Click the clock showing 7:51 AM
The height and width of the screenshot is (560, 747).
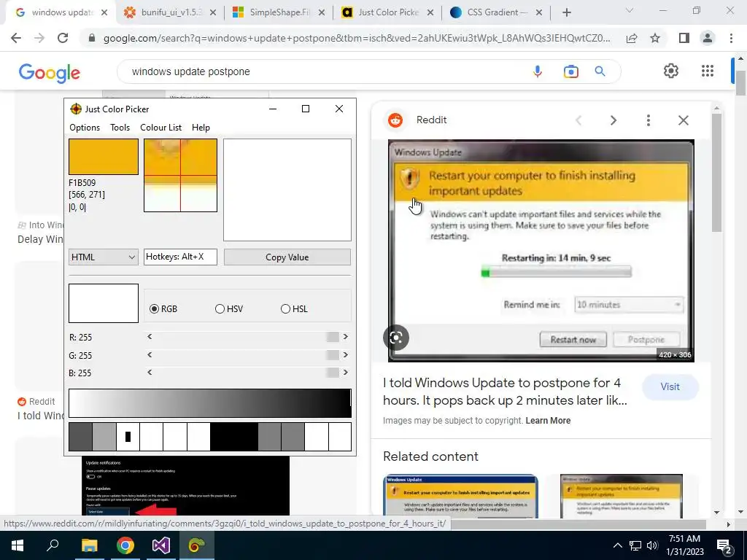[684, 539]
